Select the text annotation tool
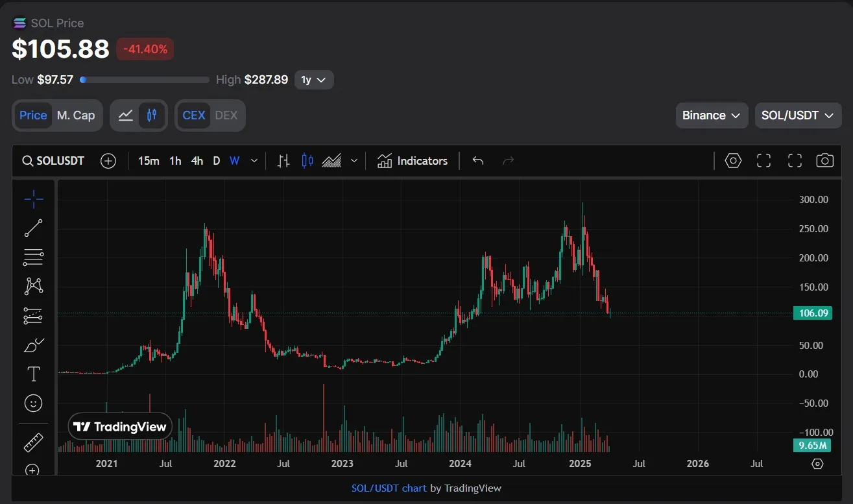 pos(33,374)
